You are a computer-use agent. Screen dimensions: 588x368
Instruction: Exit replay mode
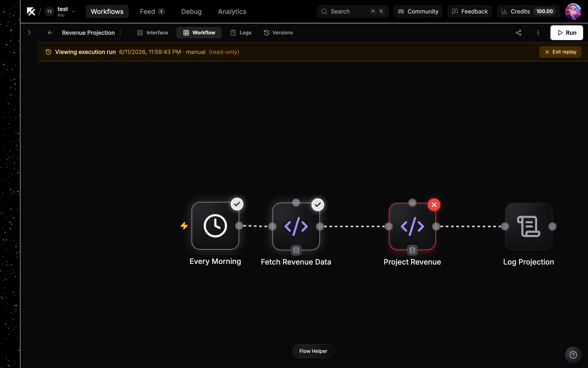click(x=560, y=52)
